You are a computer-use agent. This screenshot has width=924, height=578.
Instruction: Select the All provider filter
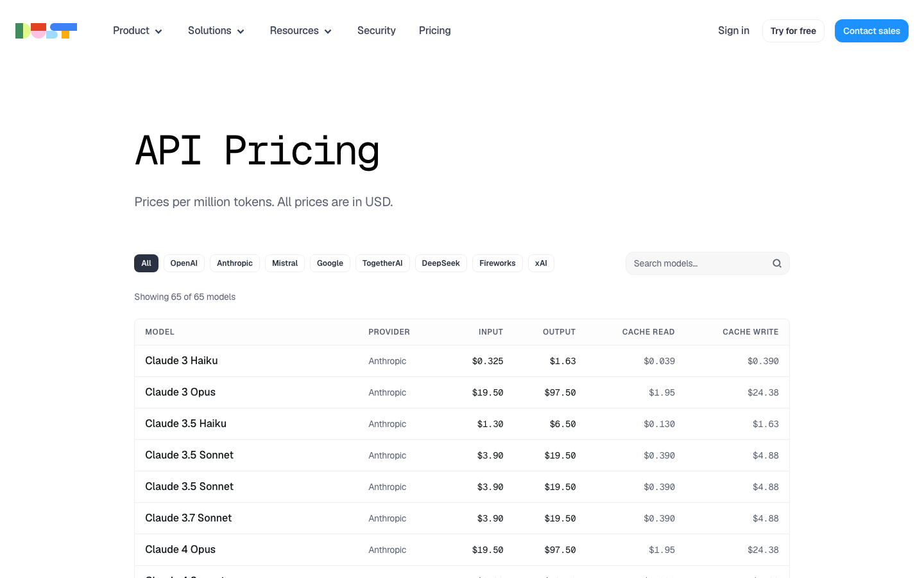click(146, 263)
